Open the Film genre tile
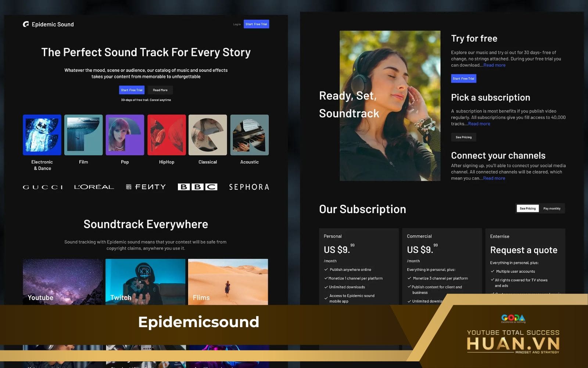Viewport: 588px width, 368px height. pyautogui.click(x=83, y=135)
